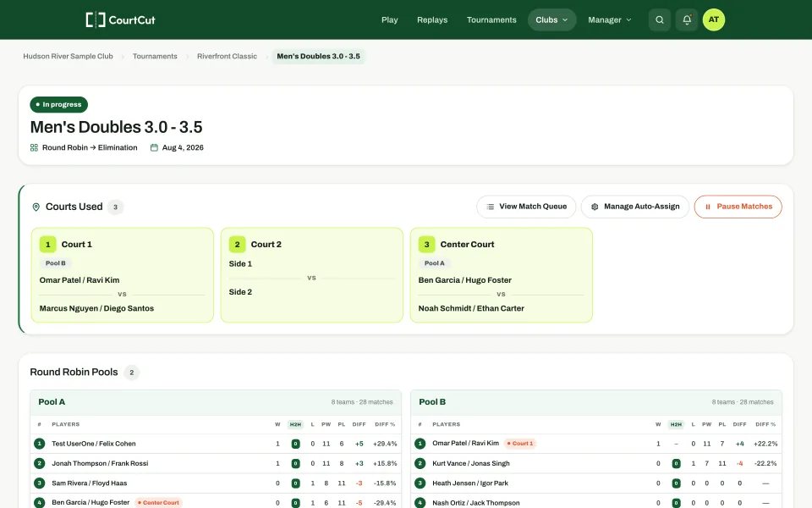Open Tournaments in top navigation
This screenshot has height=508, width=812.
pyautogui.click(x=491, y=19)
